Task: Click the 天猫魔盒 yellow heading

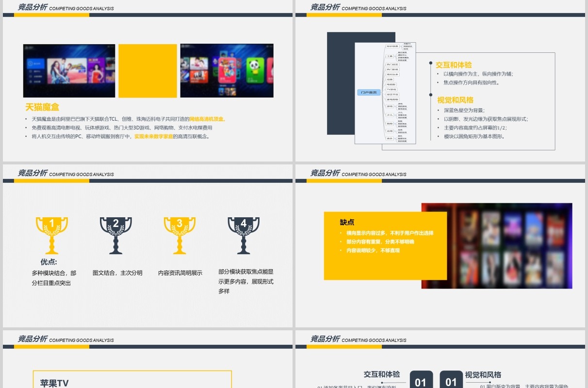Action: tap(42, 107)
